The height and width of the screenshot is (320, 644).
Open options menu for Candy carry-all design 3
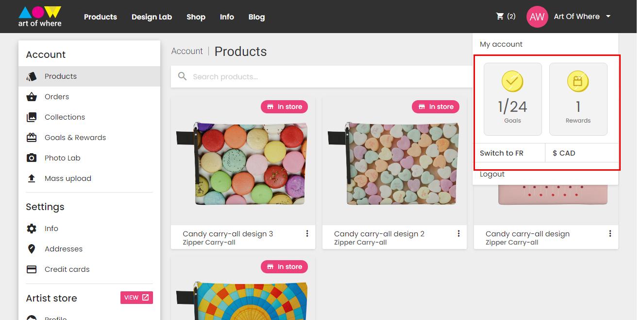click(307, 234)
